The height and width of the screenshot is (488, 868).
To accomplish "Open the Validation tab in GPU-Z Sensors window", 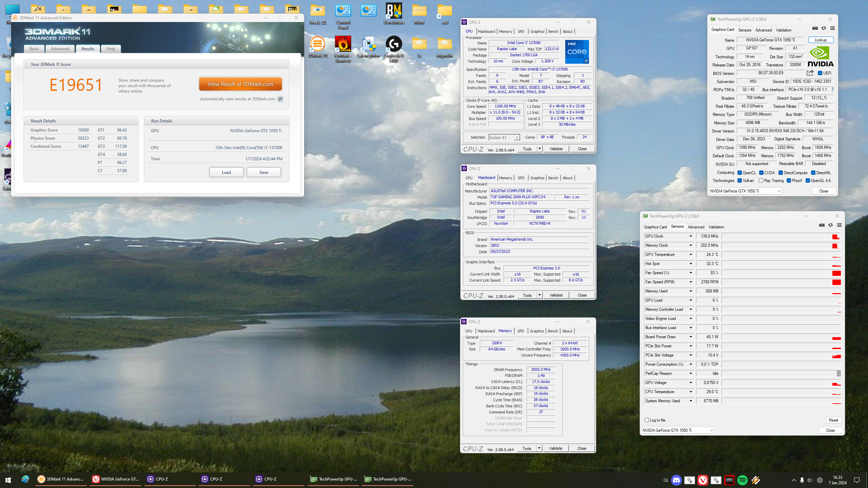I will pos(716,227).
